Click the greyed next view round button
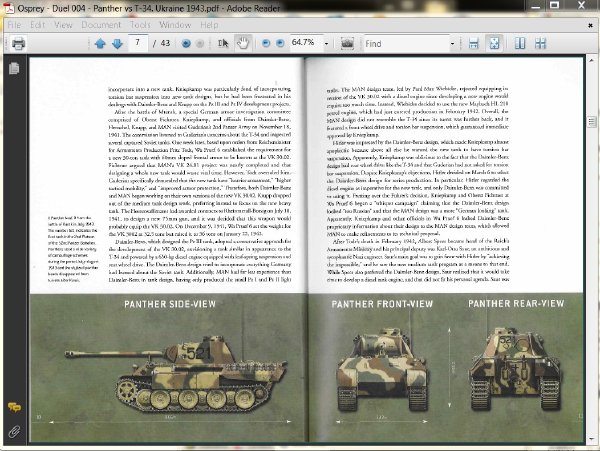 199,43
